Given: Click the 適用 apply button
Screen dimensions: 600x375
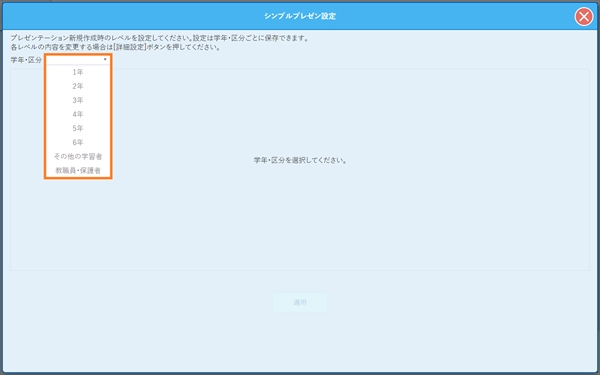Looking at the screenshot, I should (300, 302).
